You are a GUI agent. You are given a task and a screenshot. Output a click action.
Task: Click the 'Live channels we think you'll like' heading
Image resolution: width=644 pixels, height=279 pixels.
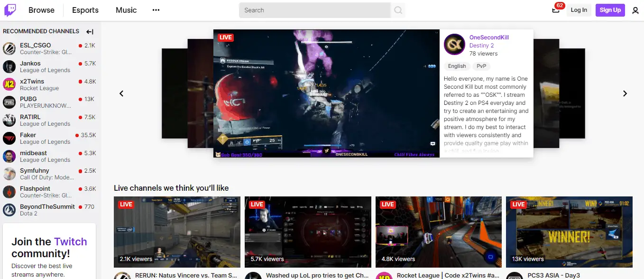click(171, 188)
